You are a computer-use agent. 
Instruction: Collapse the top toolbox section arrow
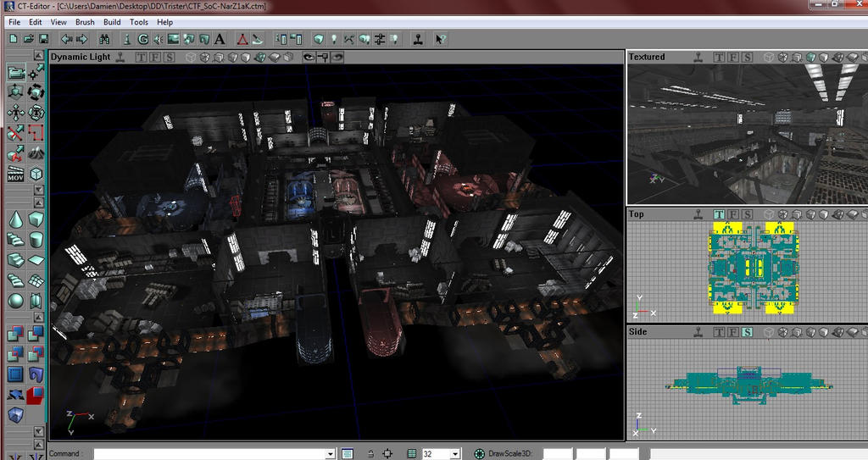38,55
